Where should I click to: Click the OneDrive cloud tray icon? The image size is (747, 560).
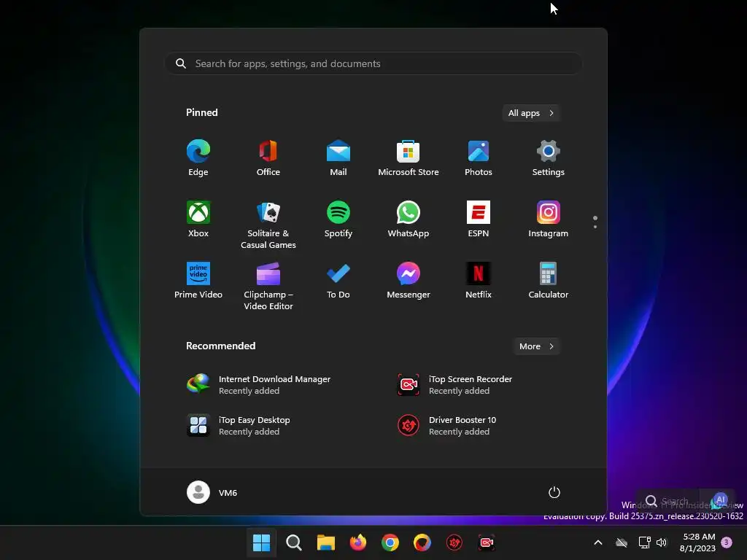tap(622, 542)
